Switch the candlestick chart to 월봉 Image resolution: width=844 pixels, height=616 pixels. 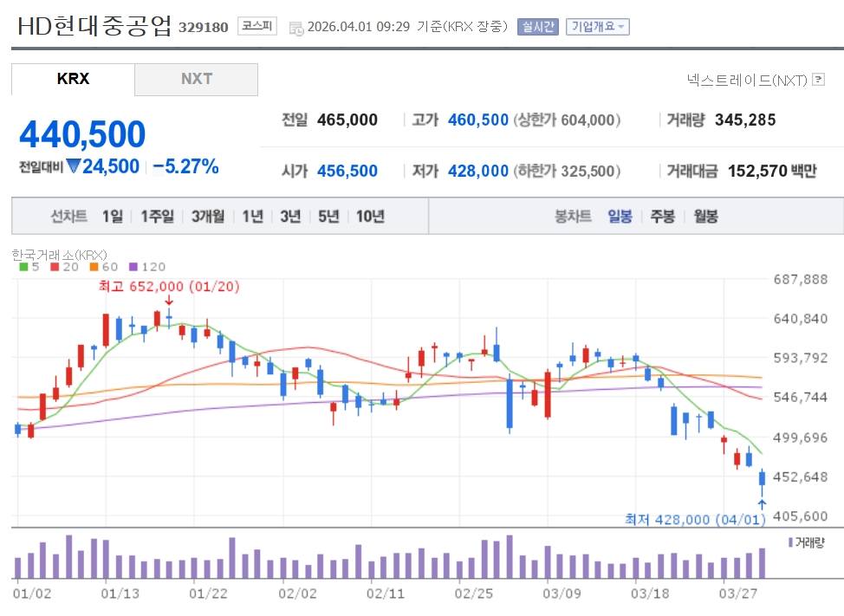click(705, 217)
